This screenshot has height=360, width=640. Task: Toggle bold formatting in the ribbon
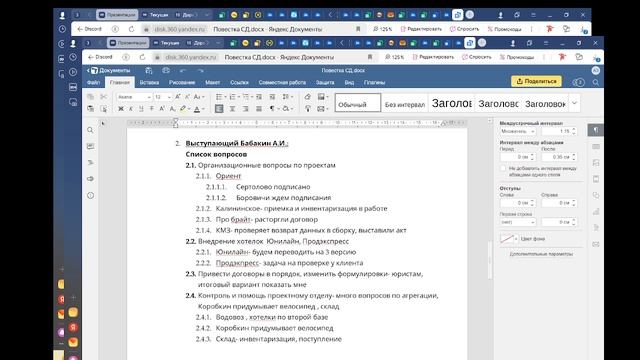click(x=121, y=109)
